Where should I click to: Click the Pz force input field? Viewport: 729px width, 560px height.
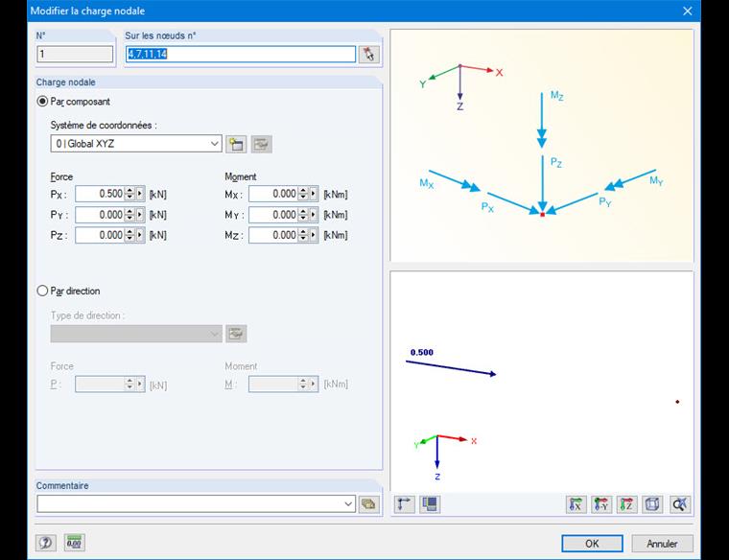(x=101, y=235)
